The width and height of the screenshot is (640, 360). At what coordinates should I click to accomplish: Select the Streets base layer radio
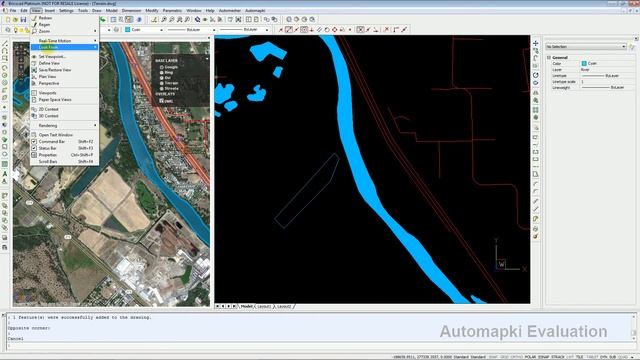tap(162, 88)
